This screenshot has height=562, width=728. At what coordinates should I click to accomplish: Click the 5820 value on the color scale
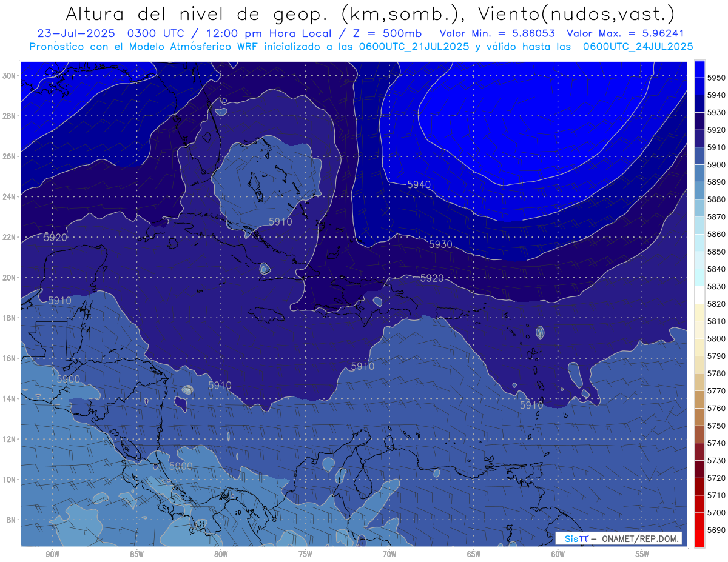716,304
